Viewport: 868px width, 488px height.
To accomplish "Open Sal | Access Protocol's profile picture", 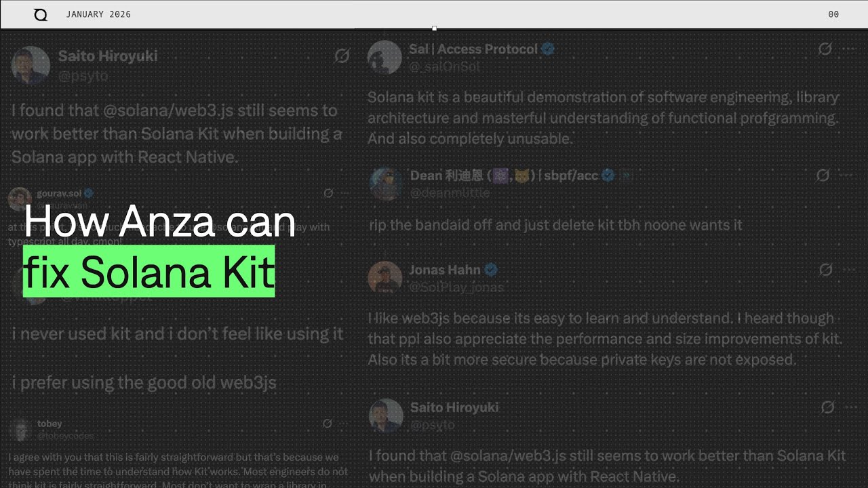I will tap(384, 58).
